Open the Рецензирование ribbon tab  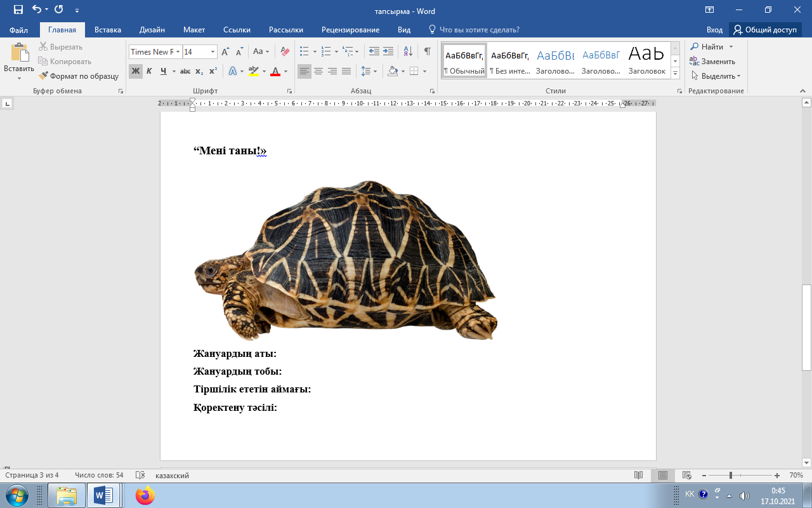[350, 30]
